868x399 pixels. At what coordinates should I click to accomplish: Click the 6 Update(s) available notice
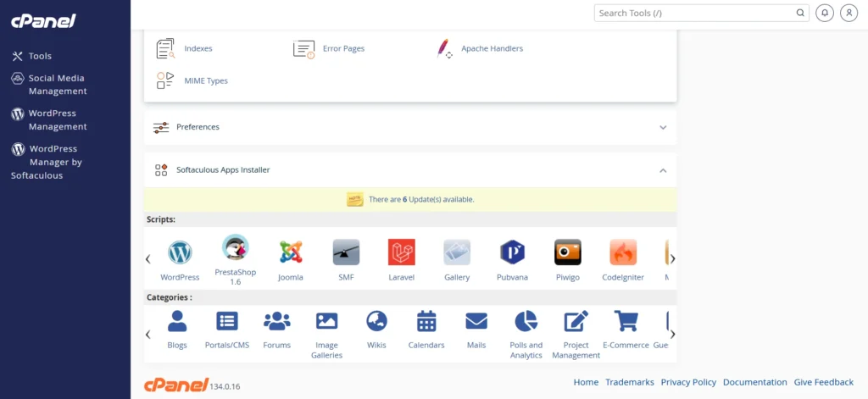tap(421, 199)
